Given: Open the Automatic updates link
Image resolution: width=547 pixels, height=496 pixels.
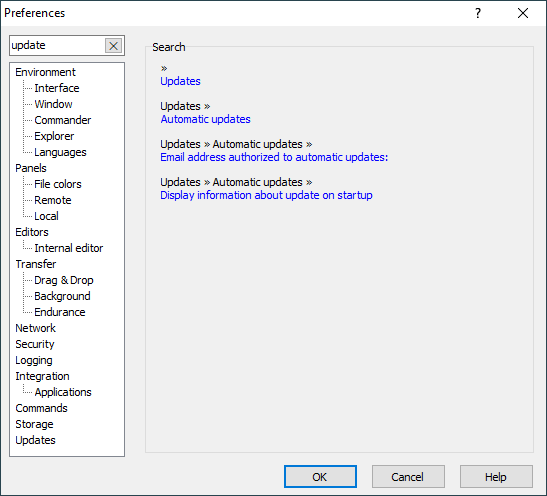Looking at the screenshot, I should tap(205, 119).
